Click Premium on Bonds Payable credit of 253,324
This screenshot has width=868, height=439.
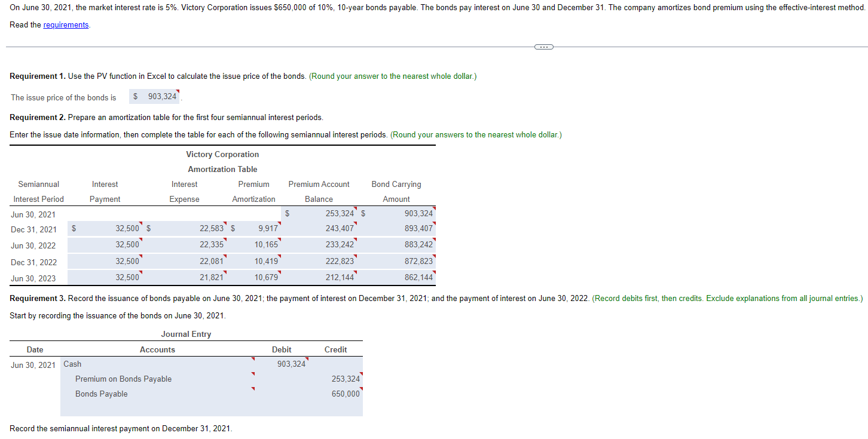(346, 378)
